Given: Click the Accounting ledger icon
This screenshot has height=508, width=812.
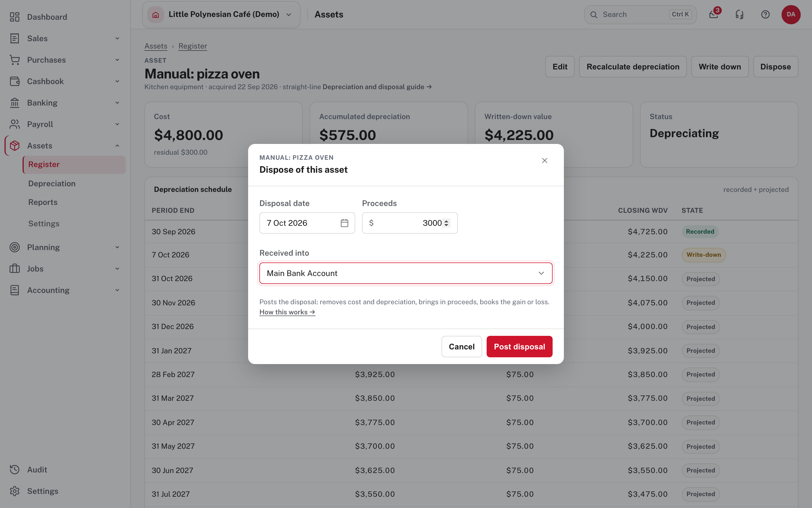Looking at the screenshot, I should coord(14,290).
